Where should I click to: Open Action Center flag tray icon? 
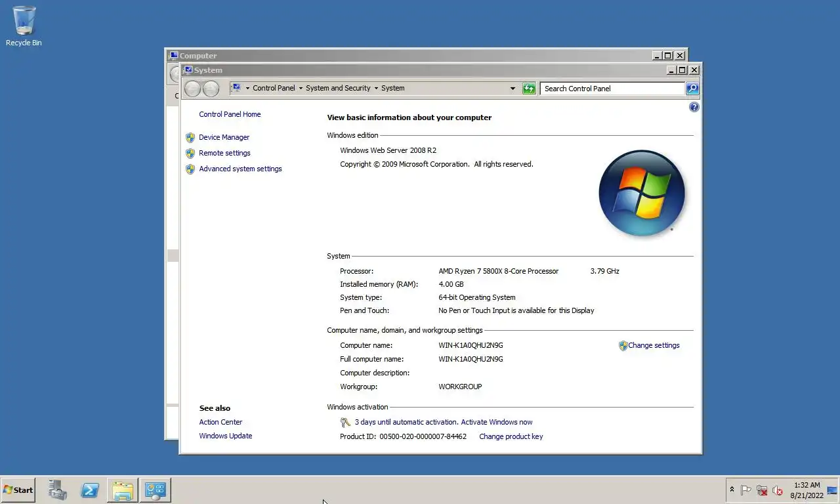click(x=746, y=490)
